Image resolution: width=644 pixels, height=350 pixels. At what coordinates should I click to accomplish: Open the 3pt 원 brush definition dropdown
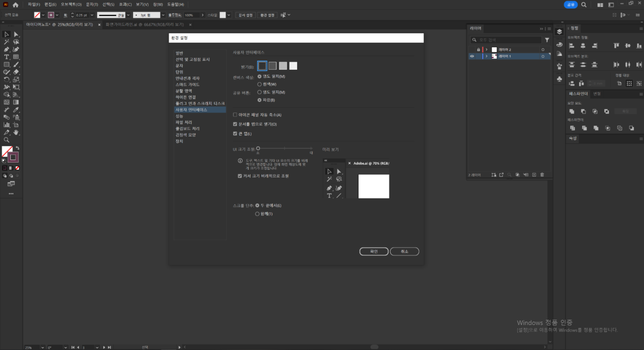163,15
